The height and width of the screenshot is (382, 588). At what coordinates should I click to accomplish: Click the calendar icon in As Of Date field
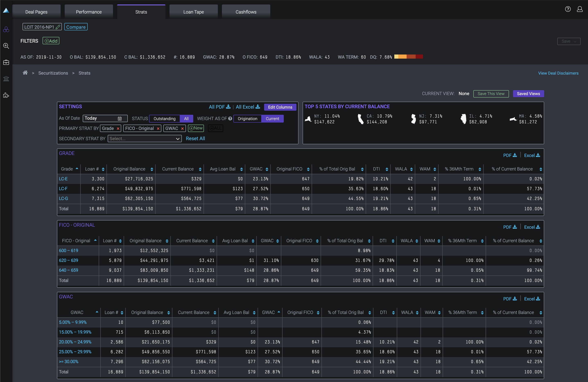point(120,118)
